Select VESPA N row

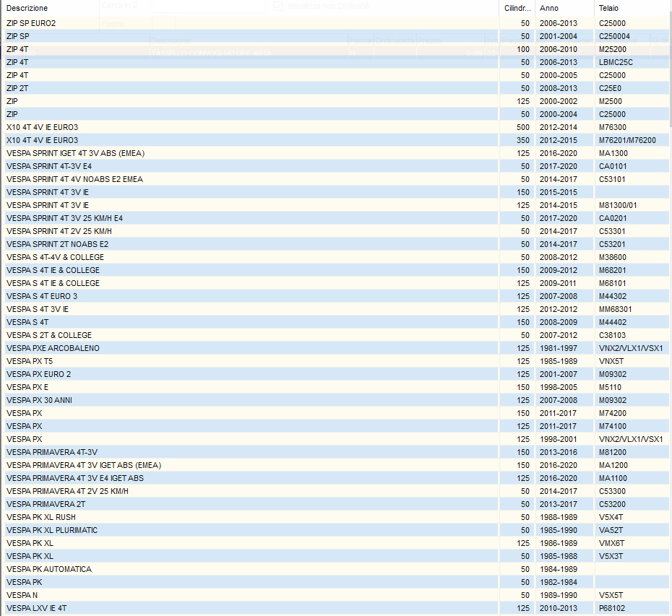335,595
